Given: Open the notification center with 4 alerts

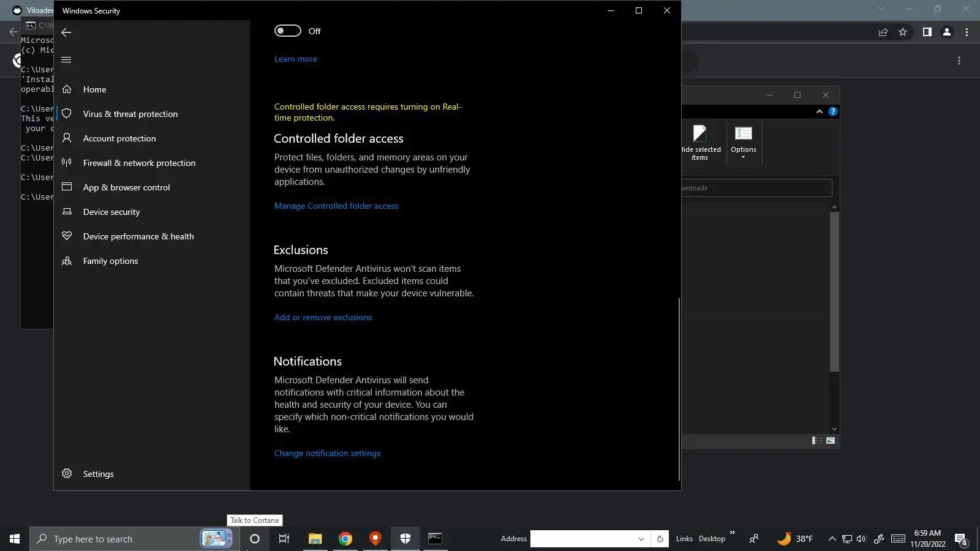Looking at the screenshot, I should [x=960, y=539].
